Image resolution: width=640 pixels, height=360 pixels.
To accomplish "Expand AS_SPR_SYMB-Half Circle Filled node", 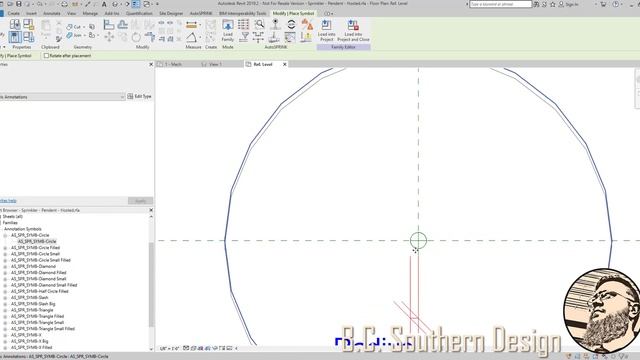I will (5, 292).
